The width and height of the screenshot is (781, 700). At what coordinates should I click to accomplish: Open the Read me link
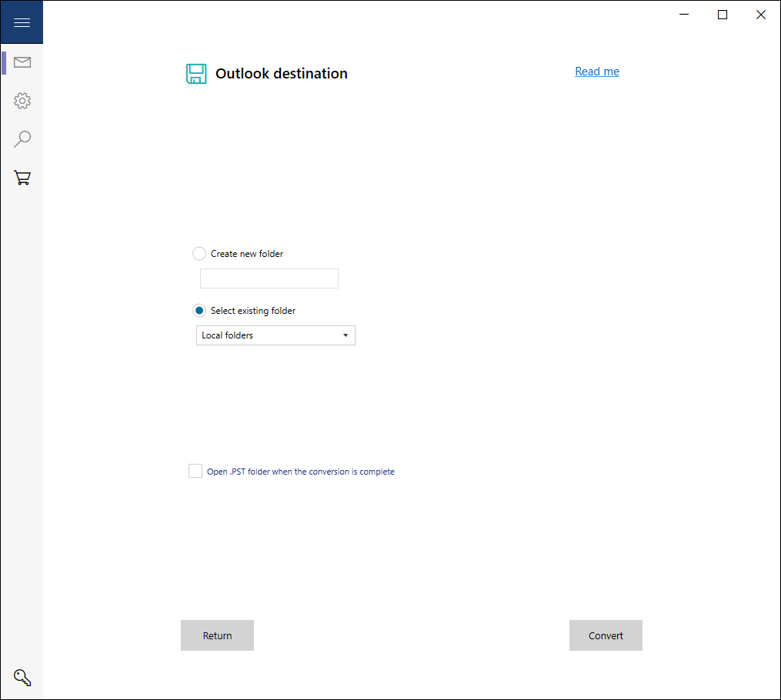tap(597, 72)
